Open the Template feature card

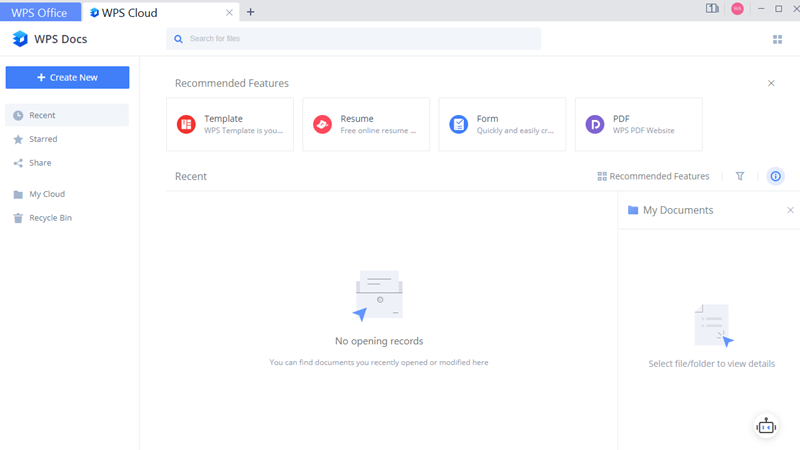(230, 124)
